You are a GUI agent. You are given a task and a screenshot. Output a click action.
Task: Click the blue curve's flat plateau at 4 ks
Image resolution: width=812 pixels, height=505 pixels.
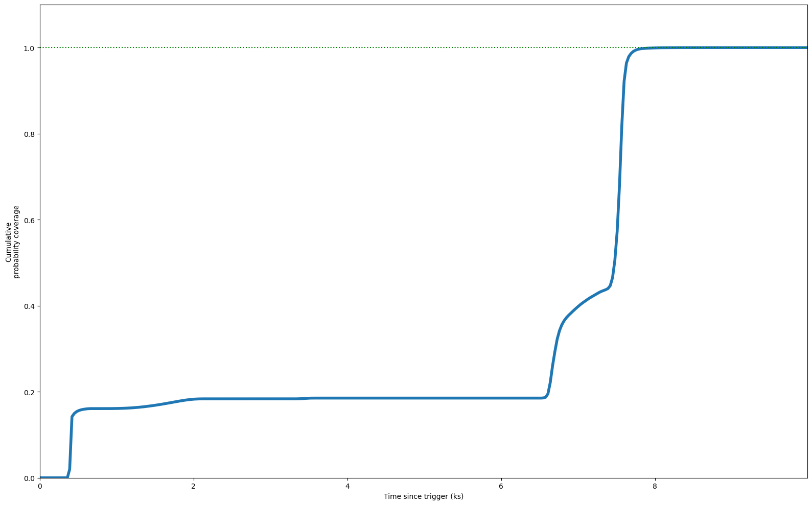click(x=347, y=398)
